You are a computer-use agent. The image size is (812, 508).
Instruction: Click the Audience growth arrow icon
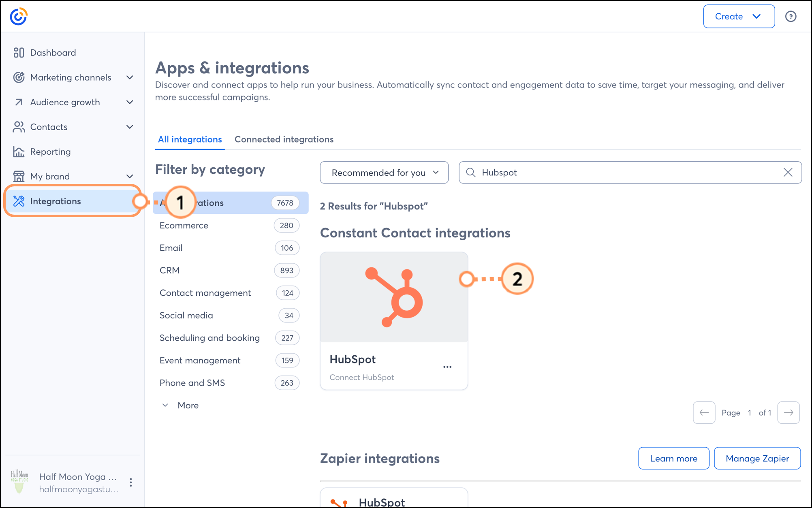[x=19, y=102]
